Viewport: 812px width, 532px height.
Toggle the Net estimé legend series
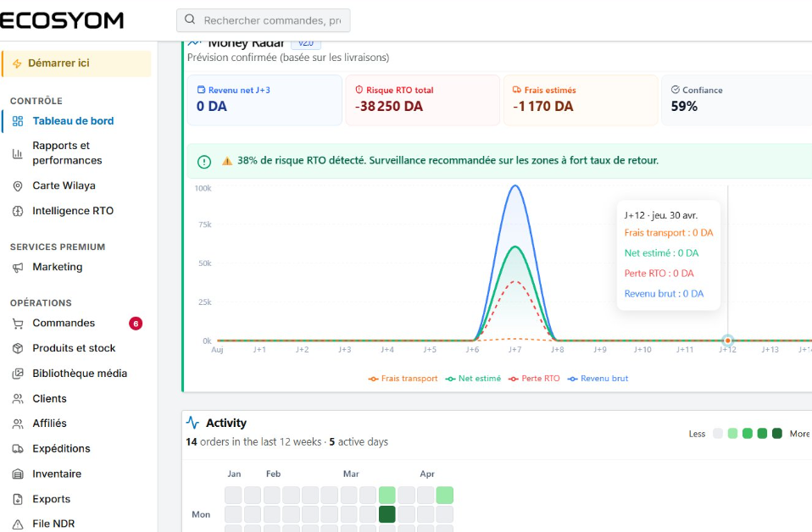tap(473, 379)
